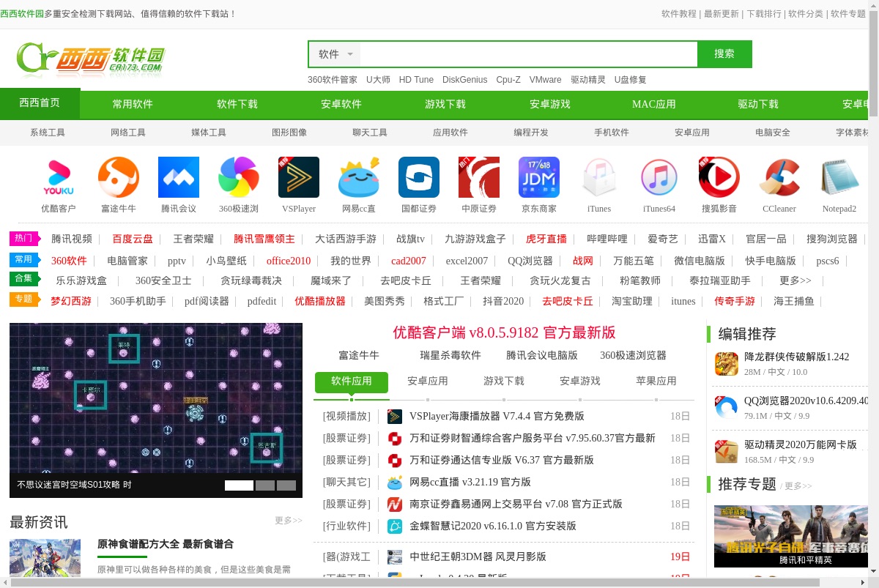Screen dimensions: 879x588
Task: Click the orange 专题 category tag
Action: 23,299
